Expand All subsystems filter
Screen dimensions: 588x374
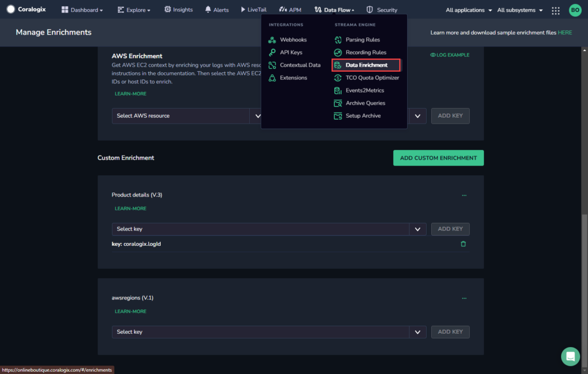[x=520, y=10]
